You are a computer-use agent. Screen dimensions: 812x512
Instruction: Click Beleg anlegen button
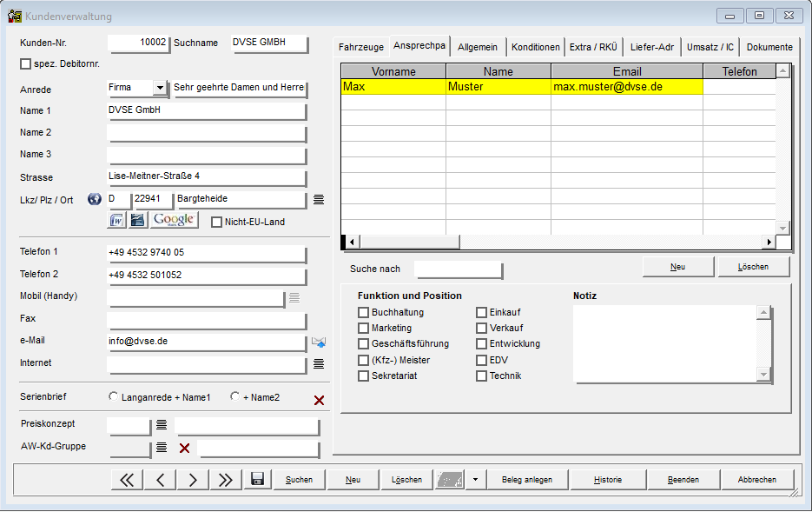tap(527, 480)
